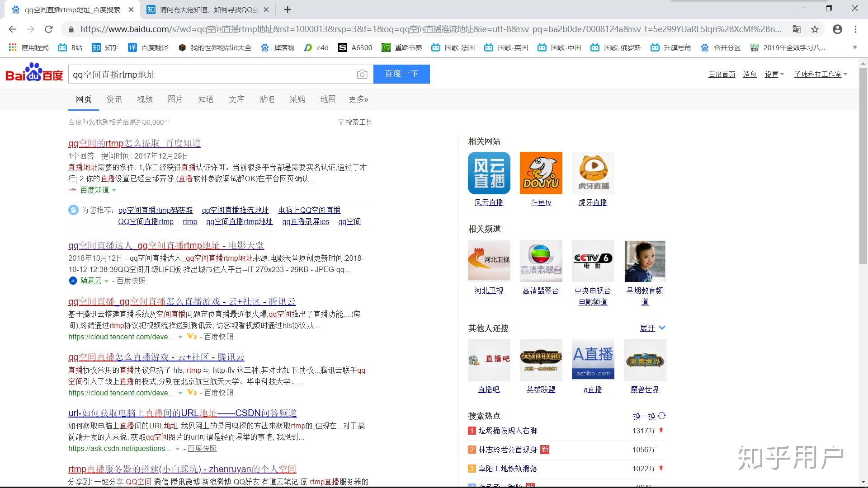Open the A6300 bookmark
The image size is (868, 488).
pos(355,47)
